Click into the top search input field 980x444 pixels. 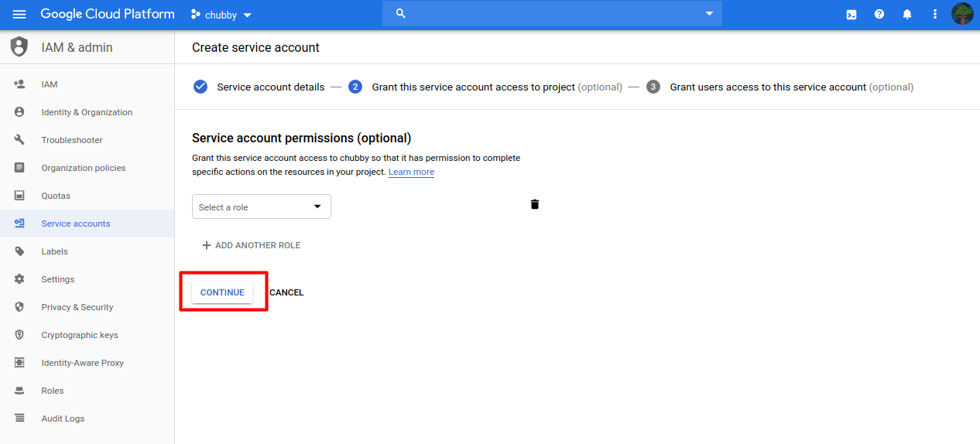click(x=552, y=14)
